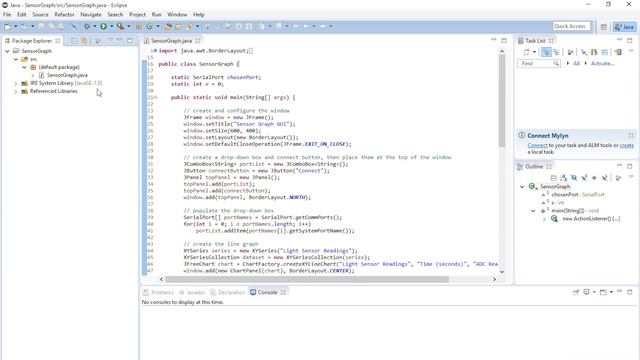Image resolution: width=640 pixels, height=360 pixels.
Task: Collapse main(String[]) node in Outline
Action: pos(533,211)
